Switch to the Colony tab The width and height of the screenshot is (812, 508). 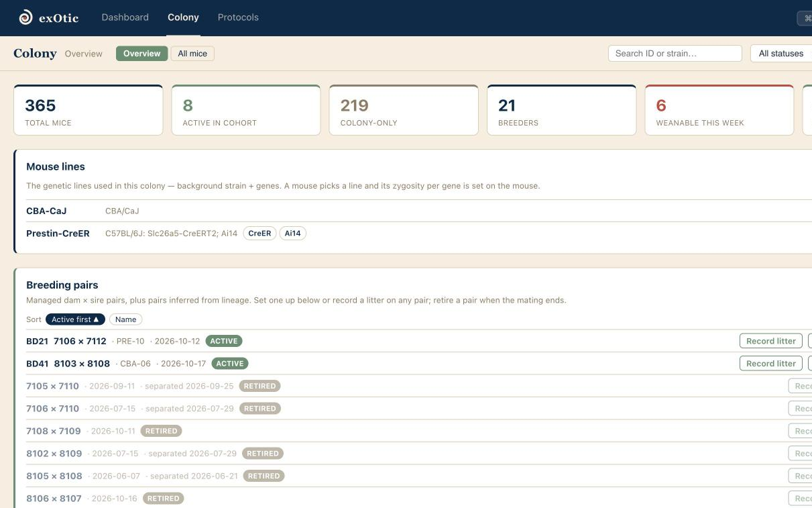[x=183, y=17]
